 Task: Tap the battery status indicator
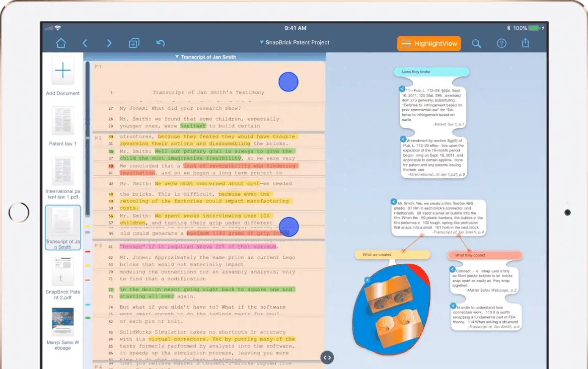point(534,28)
